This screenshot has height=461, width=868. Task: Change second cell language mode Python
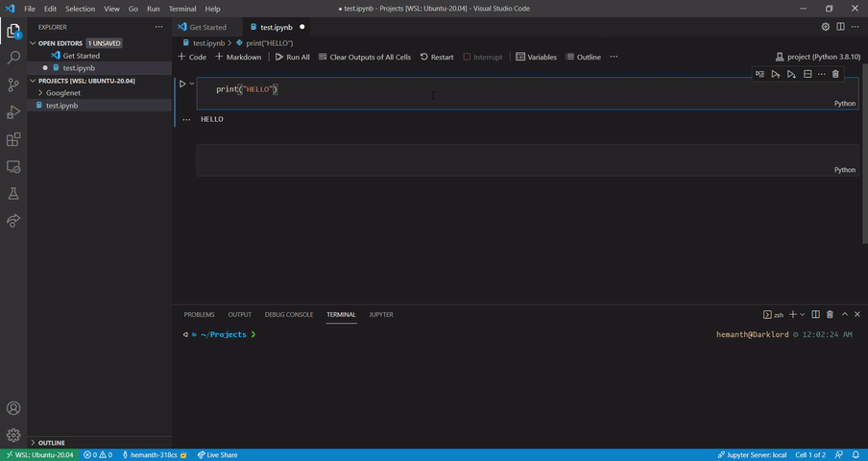click(844, 170)
